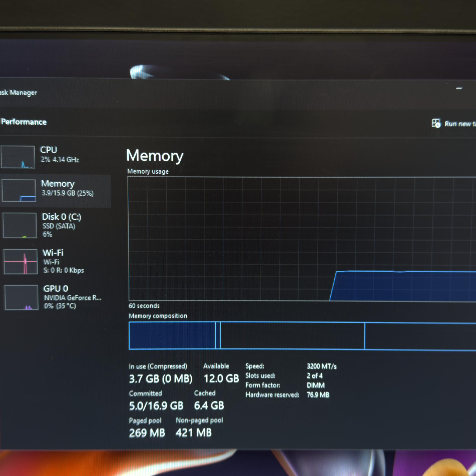
Task: Click the '421 MB' non-paged pool value
Action: click(194, 433)
